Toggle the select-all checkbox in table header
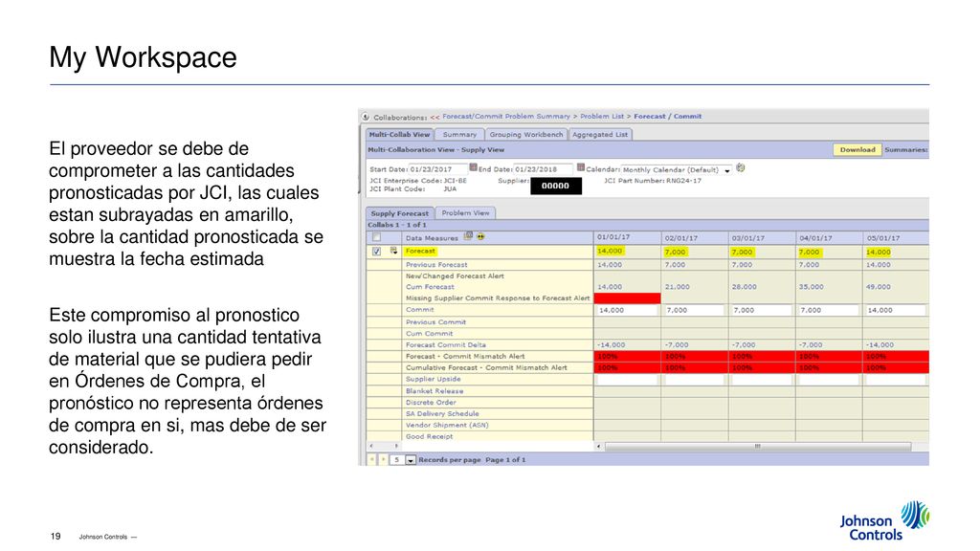Image resolution: width=980 pixels, height=551 pixels. [x=376, y=237]
